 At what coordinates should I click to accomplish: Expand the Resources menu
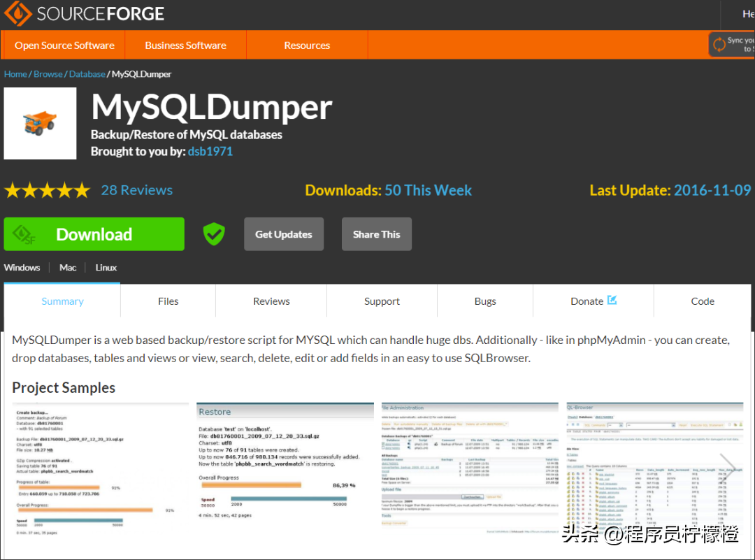pyautogui.click(x=306, y=45)
